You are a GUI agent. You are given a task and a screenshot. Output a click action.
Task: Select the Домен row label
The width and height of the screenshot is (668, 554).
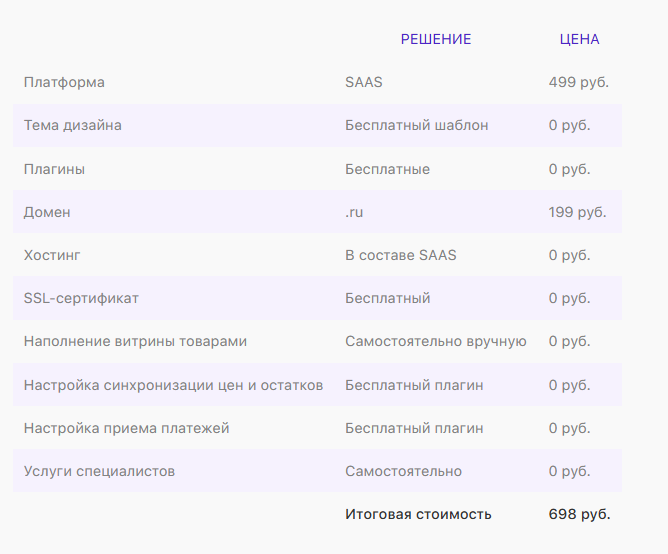coord(47,212)
